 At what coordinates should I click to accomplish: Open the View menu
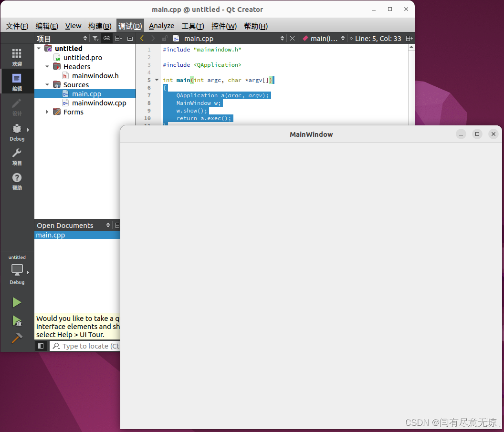(x=73, y=26)
